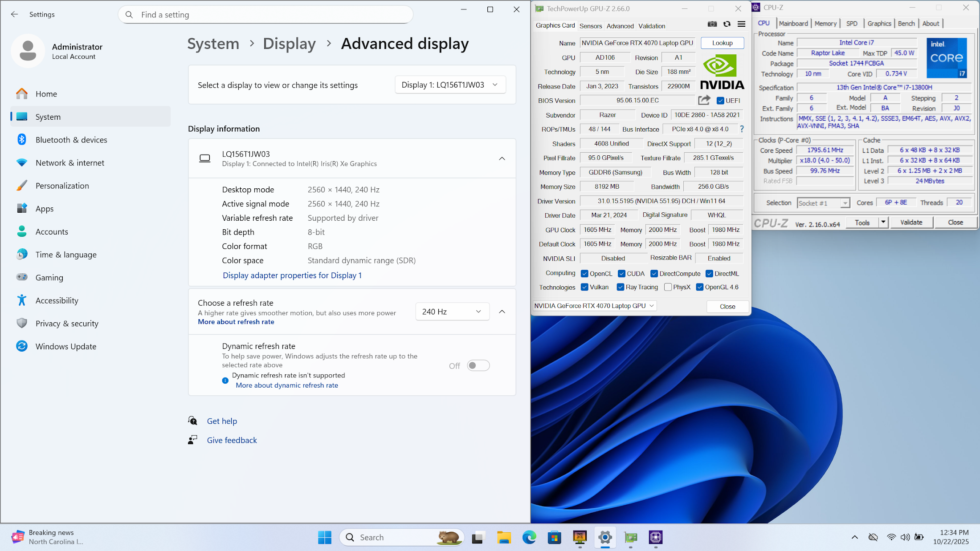Open Microsoft Store from taskbar
This screenshot has width=980, height=551.
[554, 537]
